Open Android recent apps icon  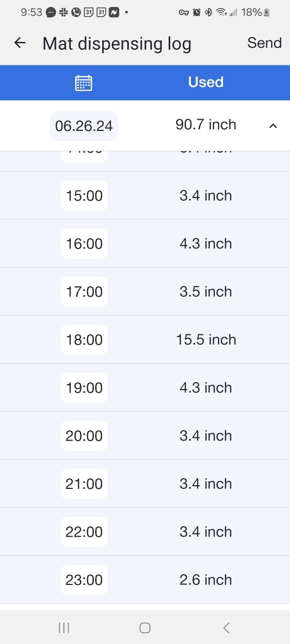[64, 627]
